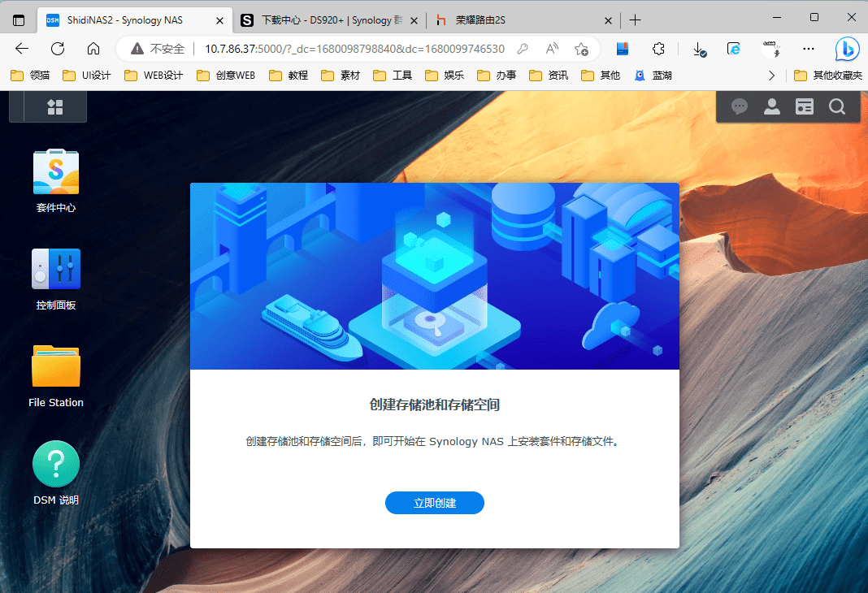Image resolution: width=868 pixels, height=593 pixels.
Task: Open the DSM notifications chat bubble
Action: 739,106
